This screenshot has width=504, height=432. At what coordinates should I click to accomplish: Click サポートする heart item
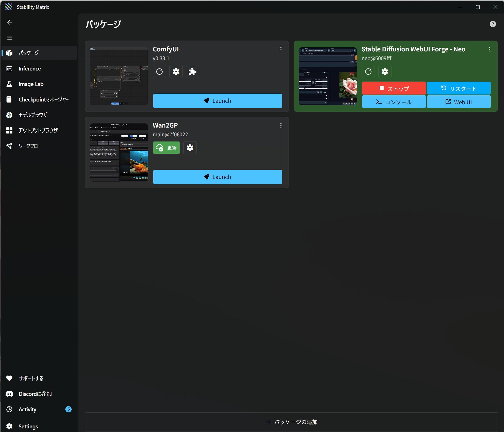tap(39, 378)
